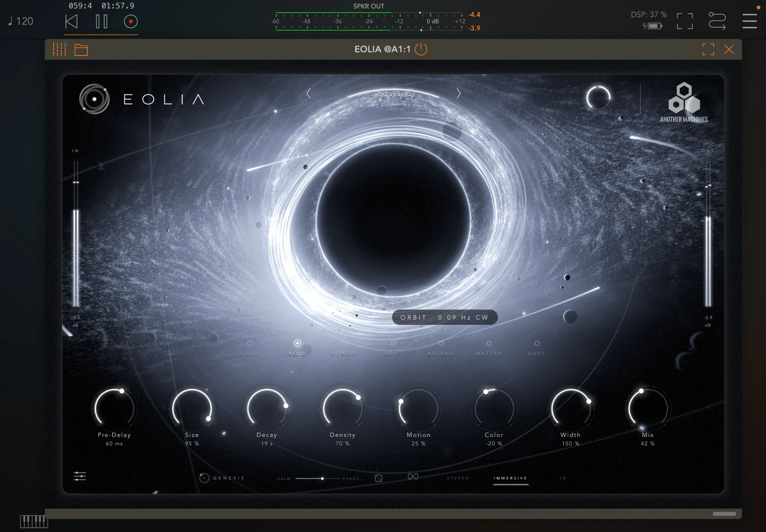This screenshot has width=766, height=532.
Task: Click the circular ring icon near logo
Action: click(598, 97)
